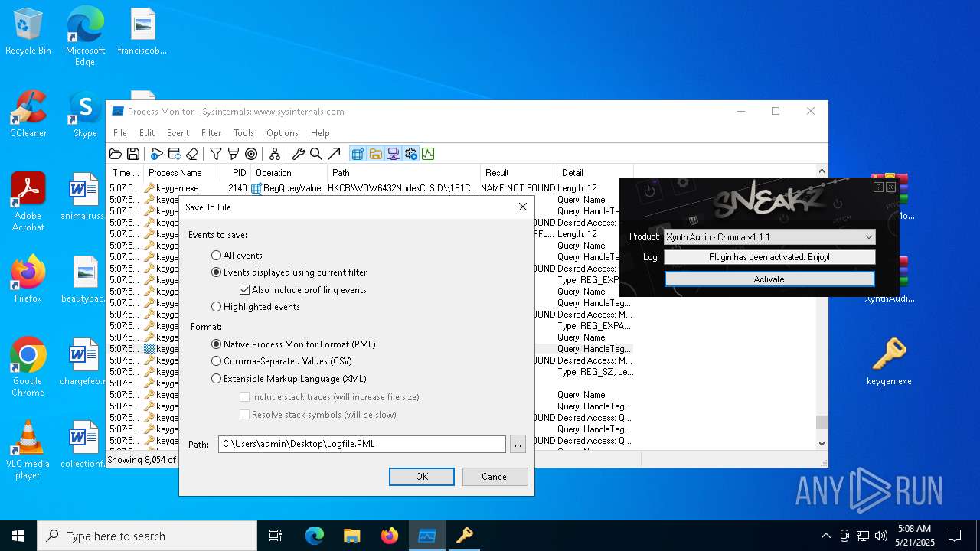Close the Save To File dialog
This screenshot has width=980, height=551.
pyautogui.click(x=523, y=207)
